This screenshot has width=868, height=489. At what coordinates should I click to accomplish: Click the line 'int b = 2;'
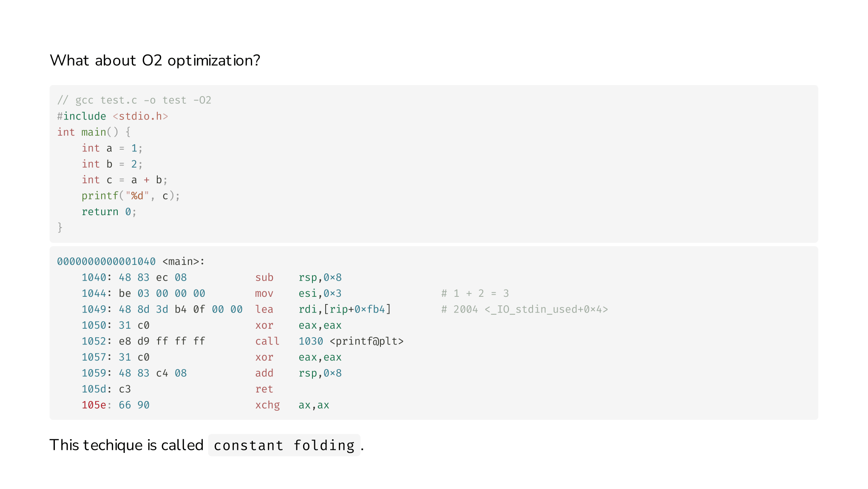click(112, 164)
